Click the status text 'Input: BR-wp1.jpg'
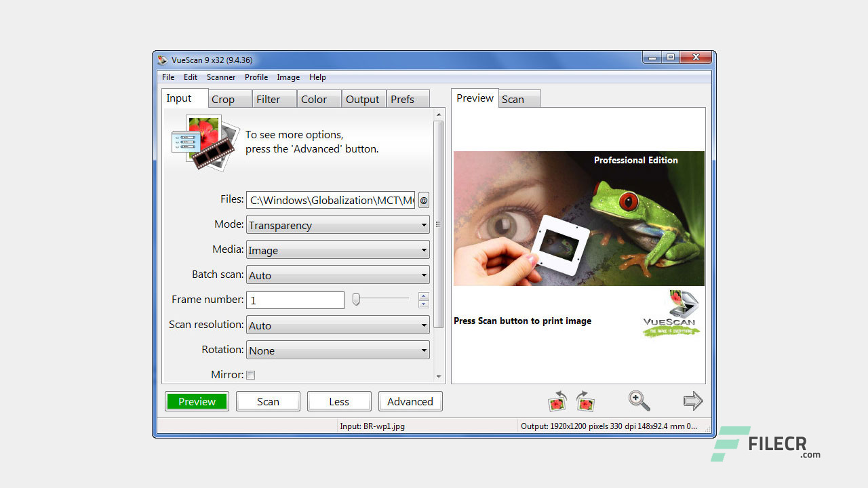The width and height of the screenshot is (868, 488). click(x=372, y=426)
